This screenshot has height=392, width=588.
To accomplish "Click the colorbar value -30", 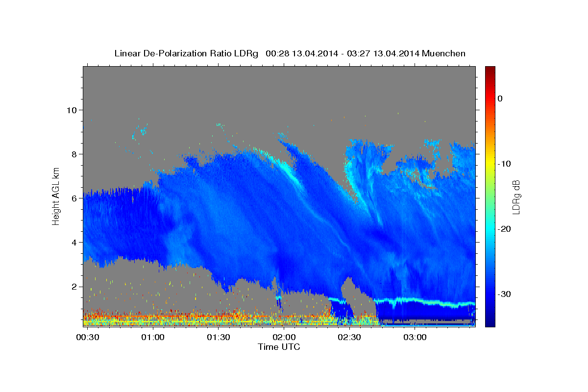I will point(505,294).
